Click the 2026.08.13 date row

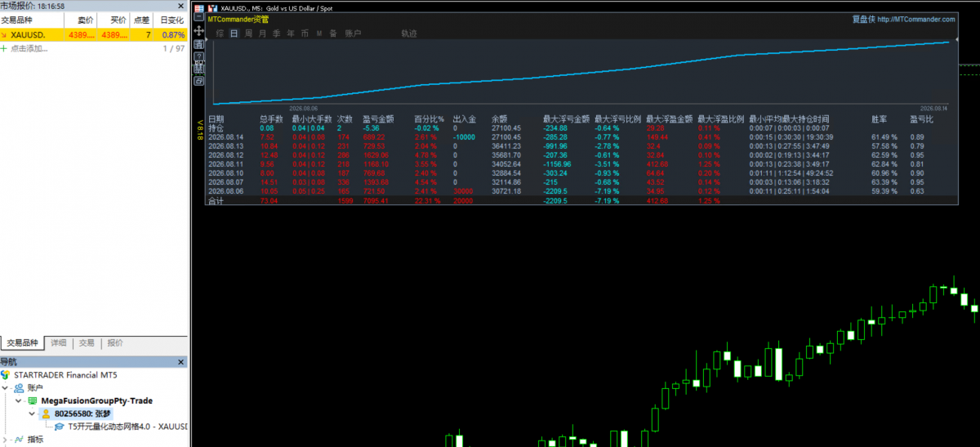pyautogui.click(x=226, y=146)
